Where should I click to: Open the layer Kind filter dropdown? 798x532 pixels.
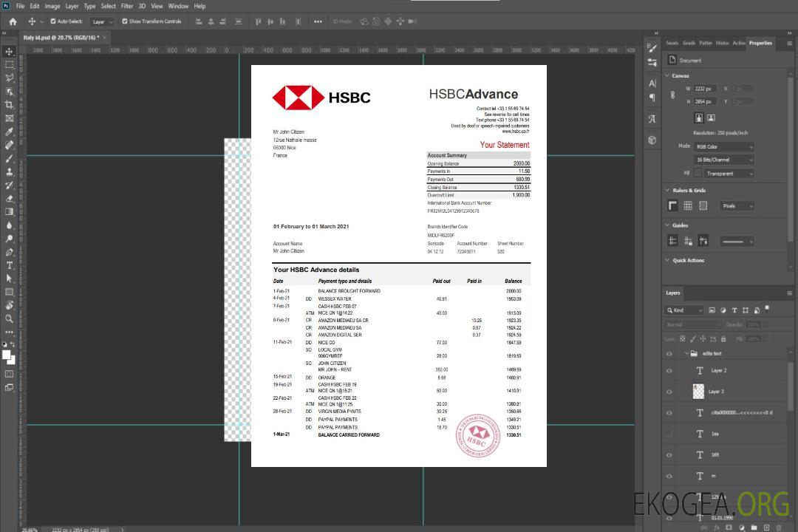(x=684, y=310)
